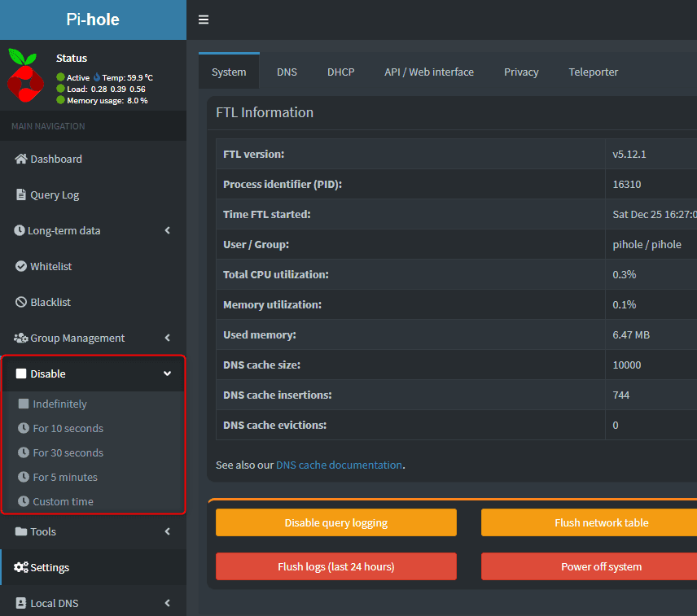Click the green Active status dot

pos(61,77)
